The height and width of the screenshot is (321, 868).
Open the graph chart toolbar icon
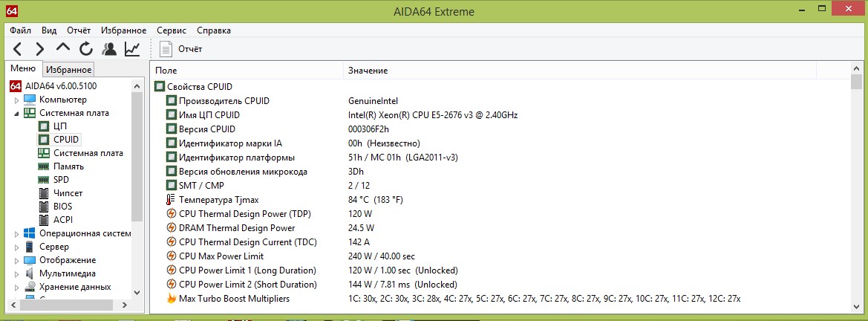pyautogui.click(x=132, y=49)
